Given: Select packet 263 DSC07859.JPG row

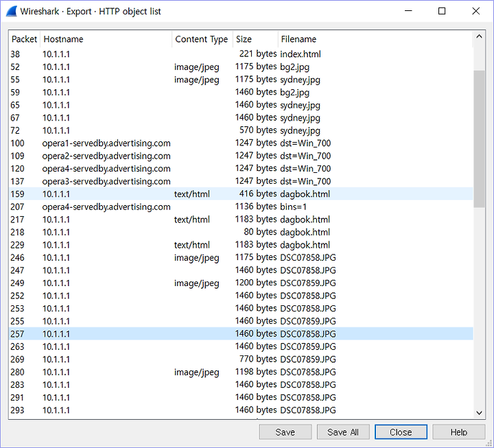Looking at the screenshot, I should 241,346.
